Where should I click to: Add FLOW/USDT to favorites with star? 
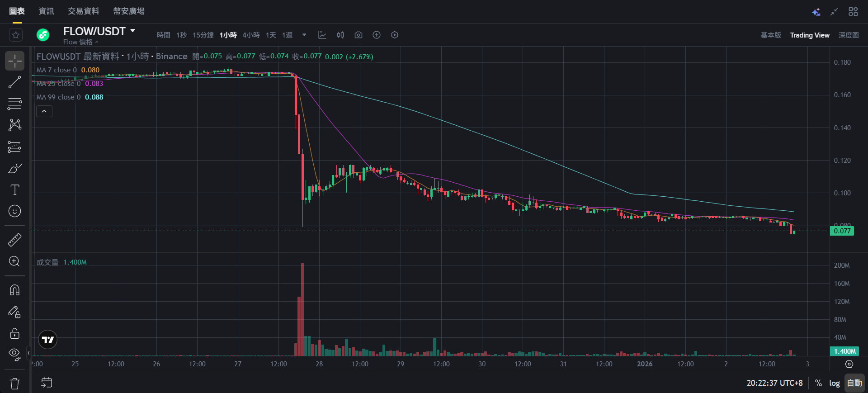click(x=16, y=35)
